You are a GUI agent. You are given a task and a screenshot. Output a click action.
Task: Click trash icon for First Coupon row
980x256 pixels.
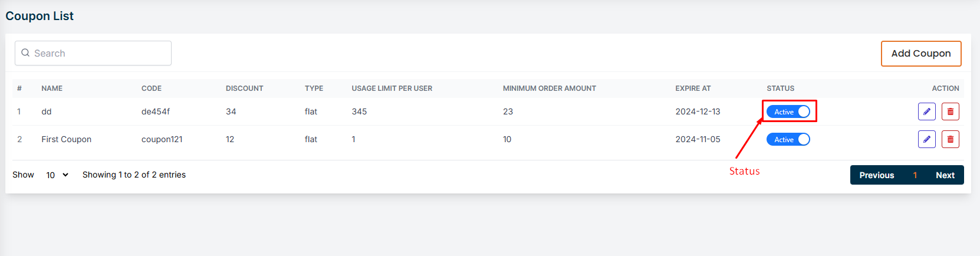(950, 139)
